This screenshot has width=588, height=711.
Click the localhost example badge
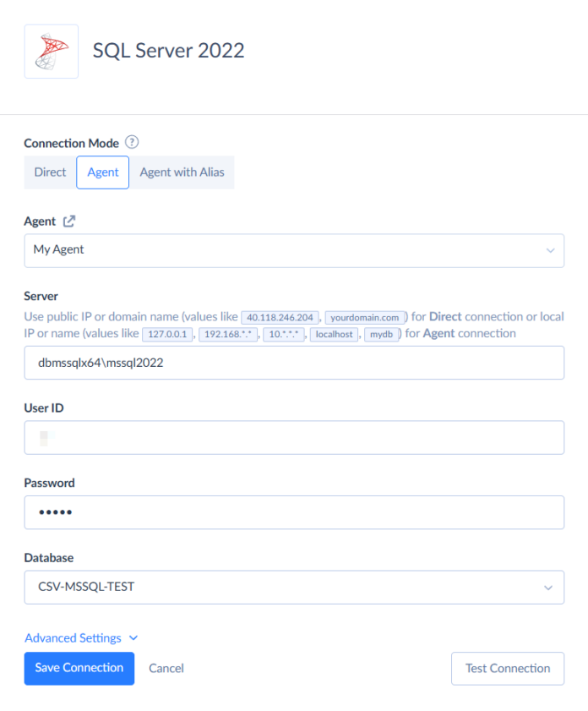(x=334, y=334)
